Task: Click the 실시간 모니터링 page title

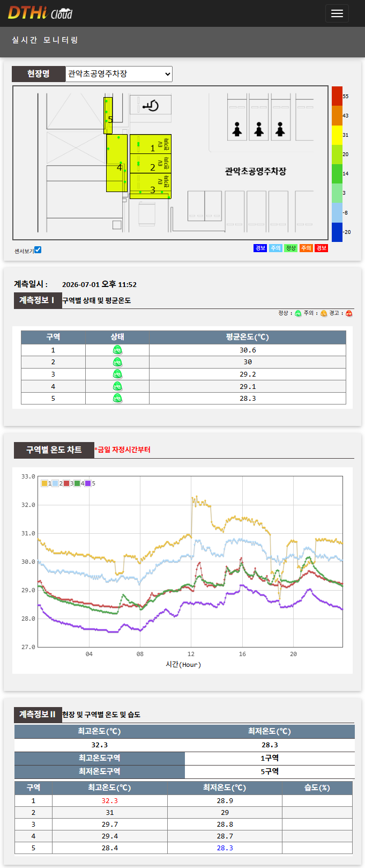Action: 45,40
